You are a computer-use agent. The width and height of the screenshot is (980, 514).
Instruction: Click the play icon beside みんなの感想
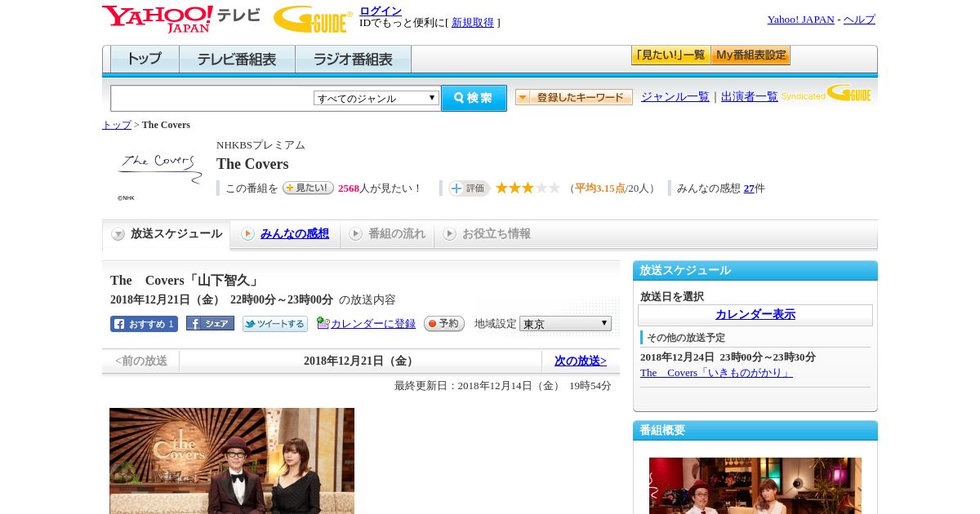247,234
